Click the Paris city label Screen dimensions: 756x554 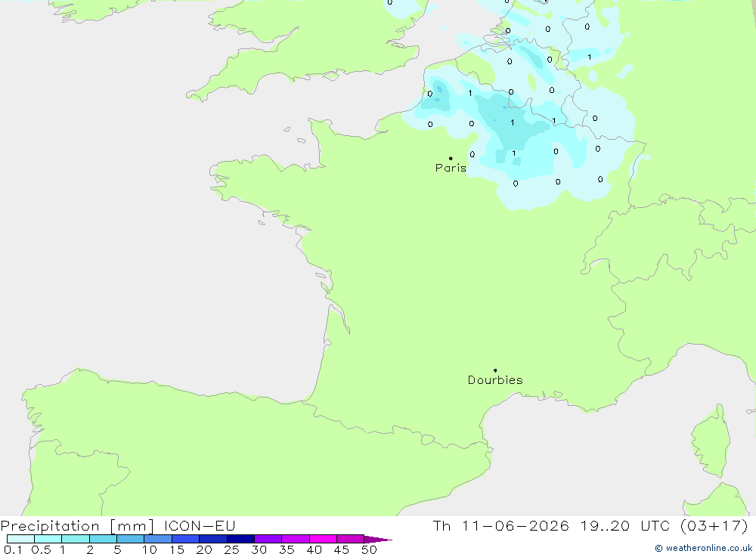(451, 168)
